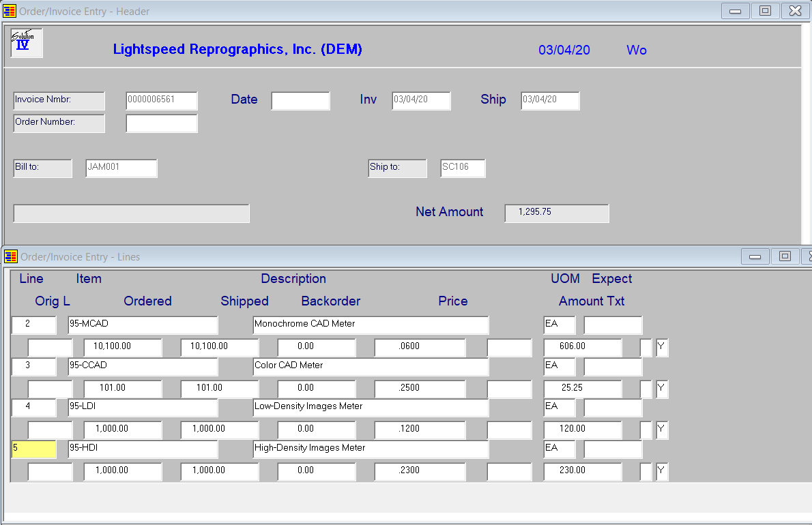
Task: Click the Ship to code field showing SC106
Action: (x=463, y=168)
